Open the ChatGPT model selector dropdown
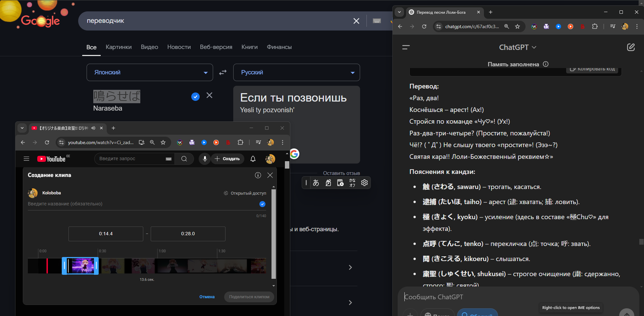644x316 pixels. tap(517, 47)
